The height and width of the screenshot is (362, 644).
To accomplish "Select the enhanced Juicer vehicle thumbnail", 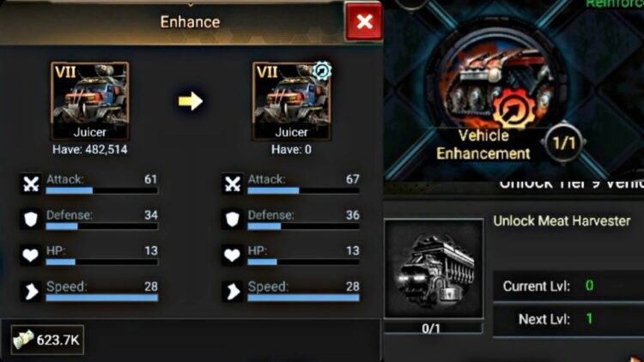I will [292, 101].
